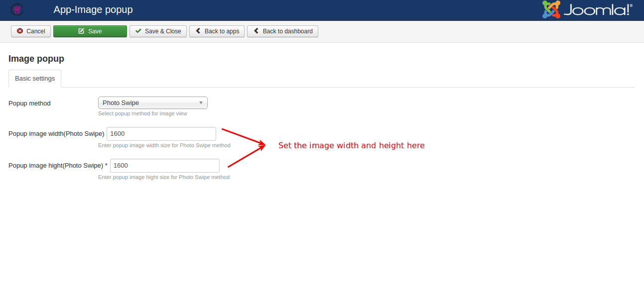
Task: Click the checkmark icon on Save & Close
Action: point(138,31)
